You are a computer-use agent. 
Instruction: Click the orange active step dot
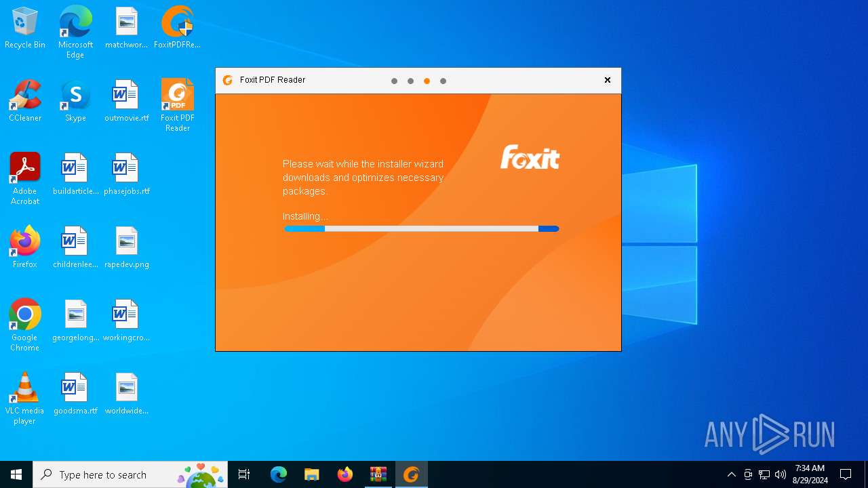pos(427,81)
